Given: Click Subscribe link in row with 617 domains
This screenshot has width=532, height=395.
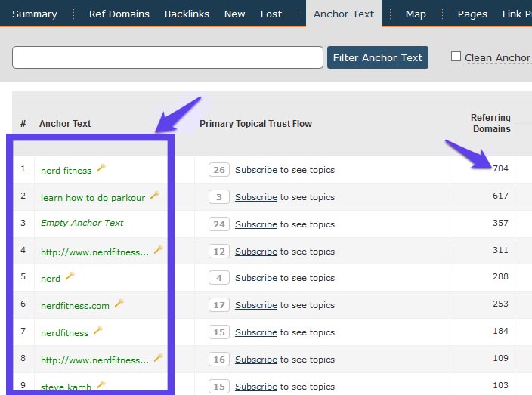Looking at the screenshot, I should pyautogui.click(x=256, y=197).
